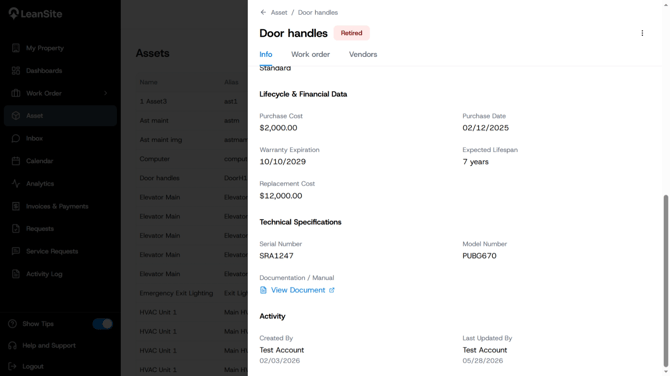The width and height of the screenshot is (670, 376).
Task: Switch to the Work order tab
Action: pyautogui.click(x=311, y=54)
